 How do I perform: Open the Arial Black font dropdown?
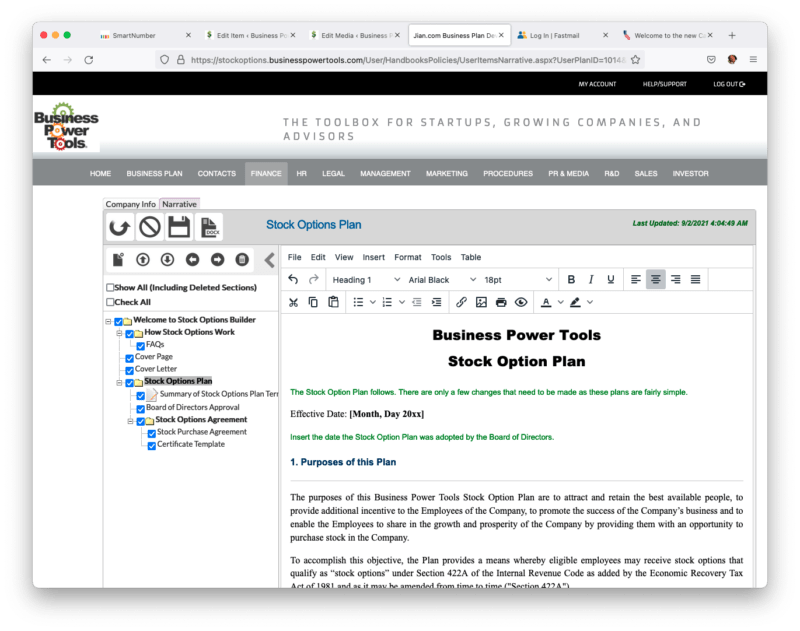point(441,280)
